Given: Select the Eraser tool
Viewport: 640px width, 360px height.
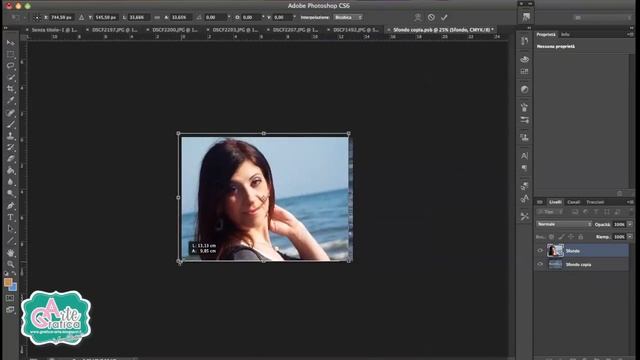Looking at the screenshot, I should point(11,159).
